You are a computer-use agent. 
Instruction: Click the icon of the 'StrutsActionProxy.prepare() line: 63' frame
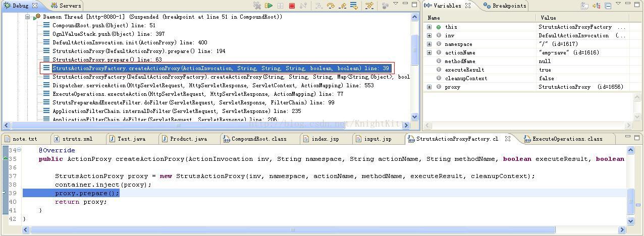(x=46, y=60)
